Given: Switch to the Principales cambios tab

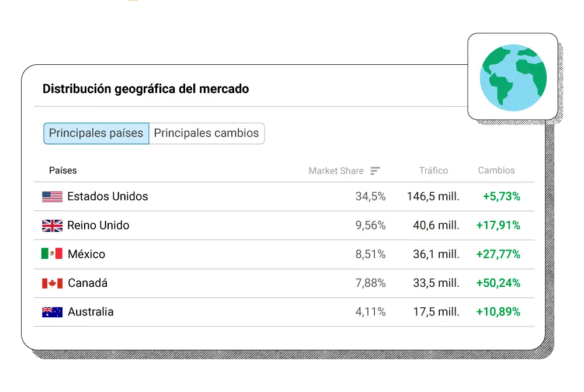Looking at the screenshot, I should (207, 133).
